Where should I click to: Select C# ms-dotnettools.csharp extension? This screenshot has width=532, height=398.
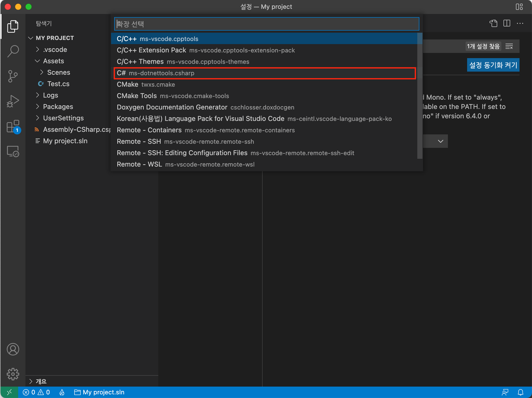pos(264,73)
